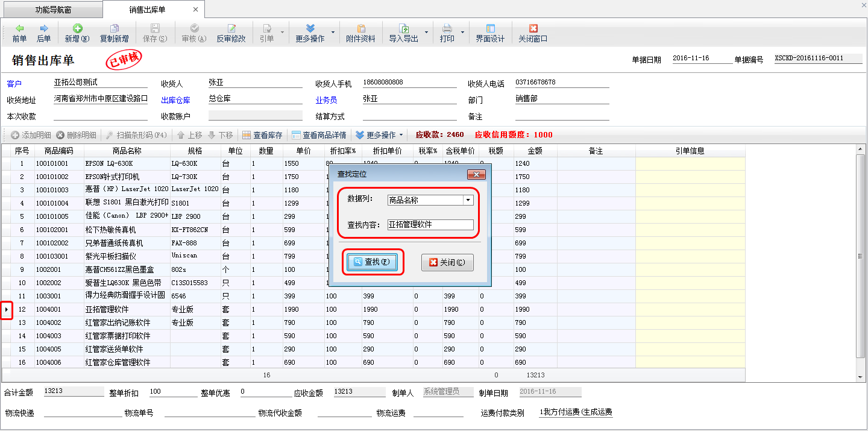Click the 查找内容 search text field
868x431 pixels.
click(430, 225)
